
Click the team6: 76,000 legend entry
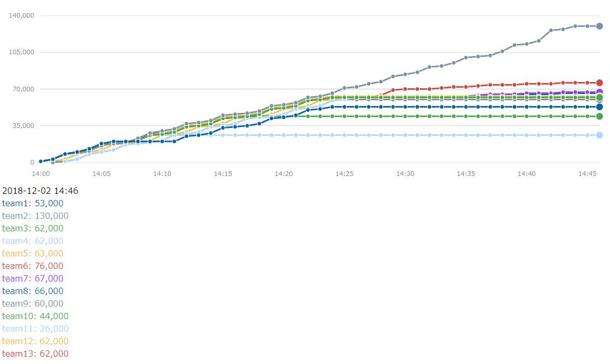coord(33,266)
